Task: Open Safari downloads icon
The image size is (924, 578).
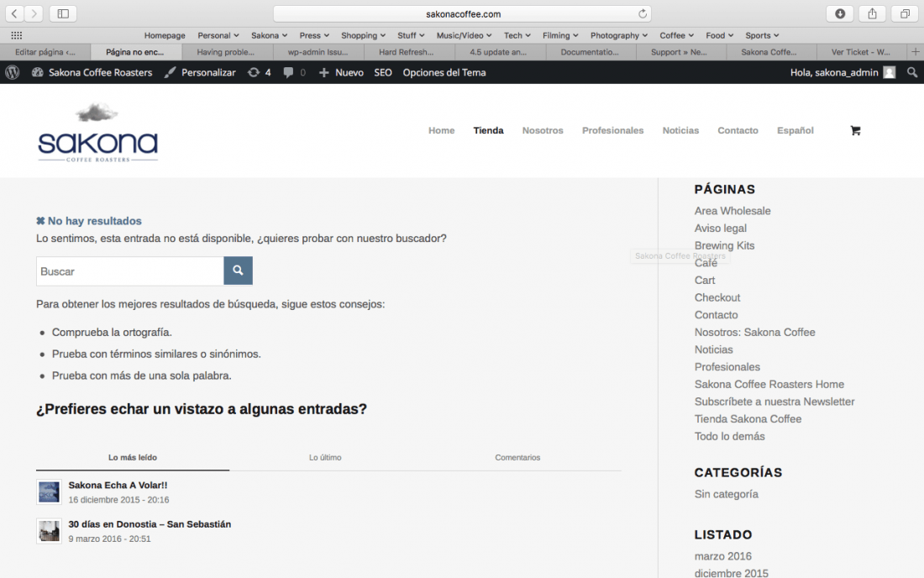Action: (840, 13)
